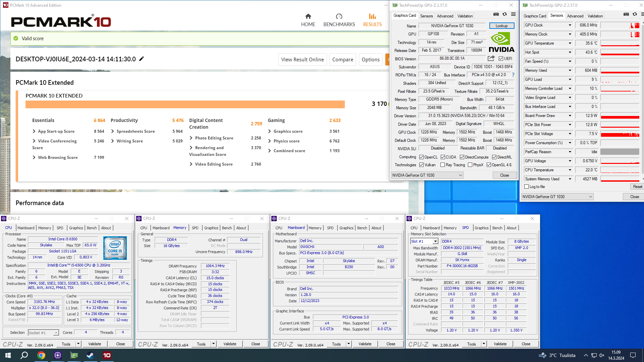
Task: Click the PCMark 10 Extended orange score bar
Action: pos(185,104)
